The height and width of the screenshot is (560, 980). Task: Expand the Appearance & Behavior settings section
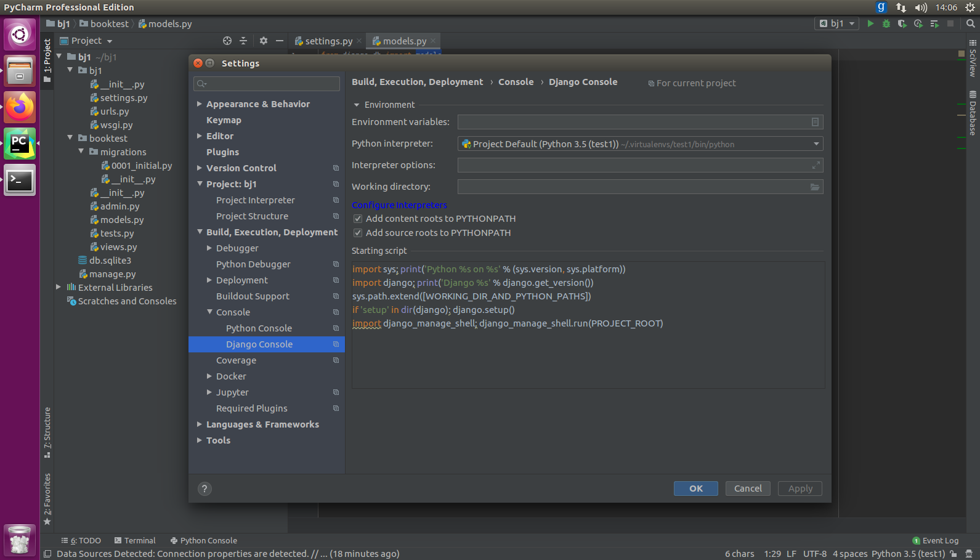pyautogui.click(x=200, y=104)
